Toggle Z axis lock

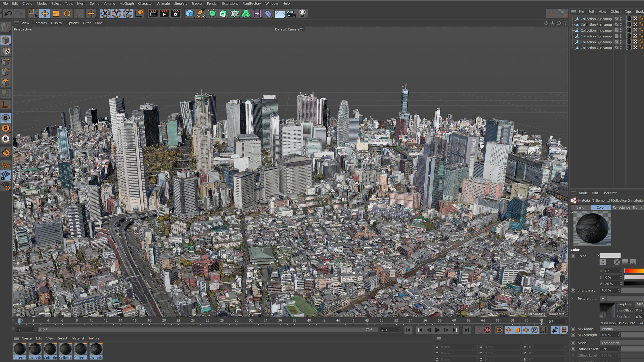[128, 13]
